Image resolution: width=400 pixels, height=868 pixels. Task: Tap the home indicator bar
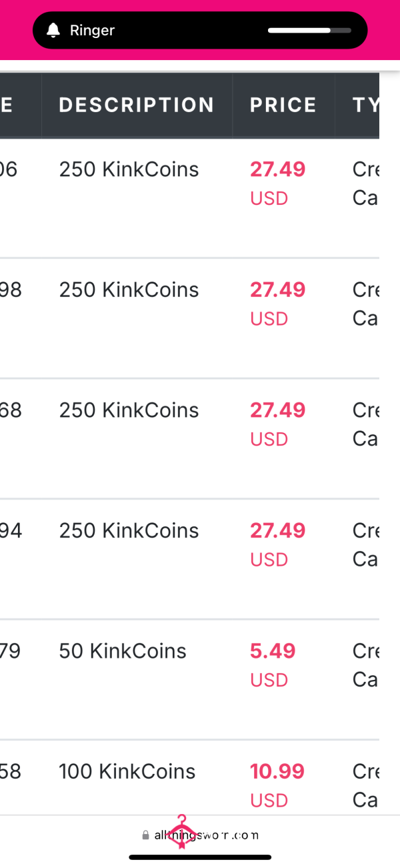(x=200, y=857)
